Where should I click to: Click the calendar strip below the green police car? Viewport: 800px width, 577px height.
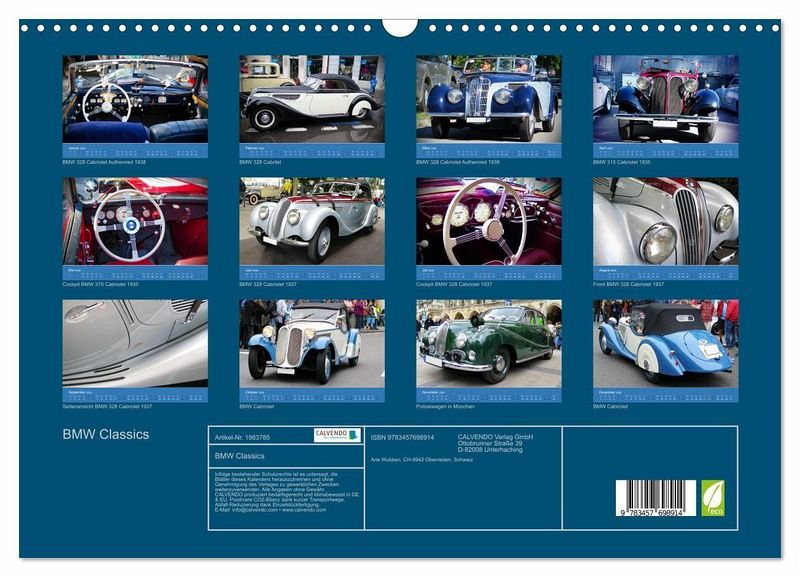[489, 395]
